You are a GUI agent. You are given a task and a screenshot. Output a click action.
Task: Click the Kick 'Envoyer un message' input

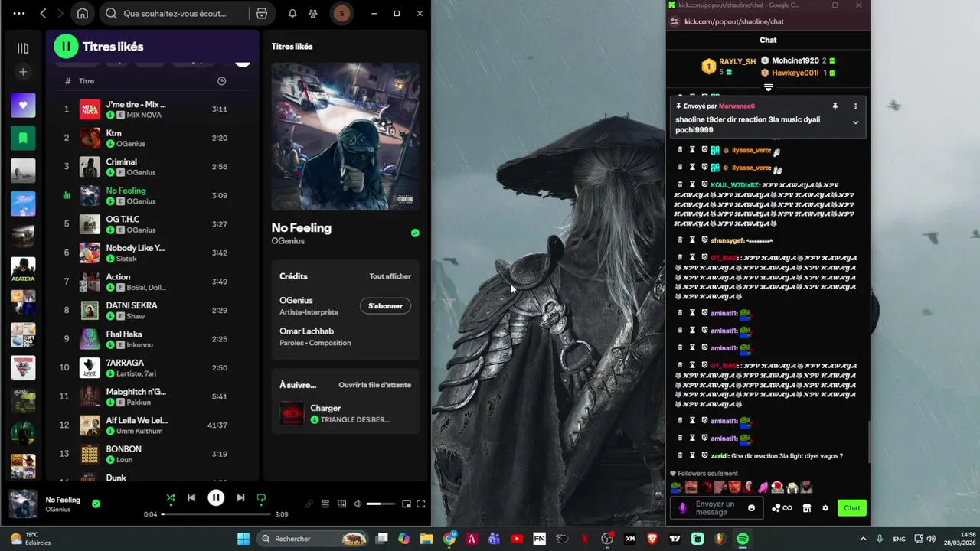point(715,508)
